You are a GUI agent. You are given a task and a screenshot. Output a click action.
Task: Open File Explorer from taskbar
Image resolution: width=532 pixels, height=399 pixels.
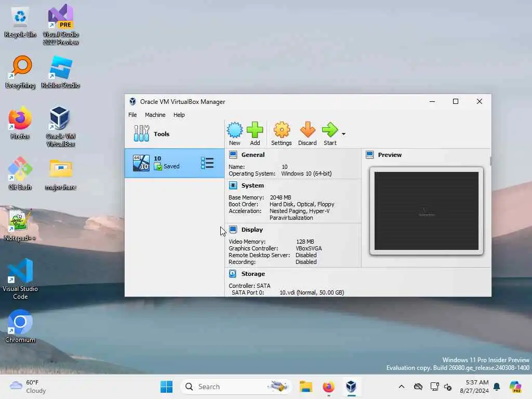coord(305,387)
